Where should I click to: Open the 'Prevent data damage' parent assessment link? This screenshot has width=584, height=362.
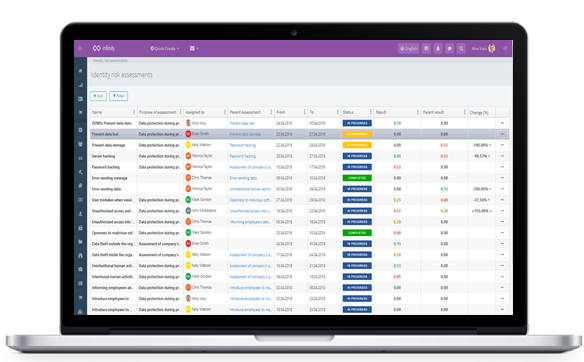tap(245, 134)
